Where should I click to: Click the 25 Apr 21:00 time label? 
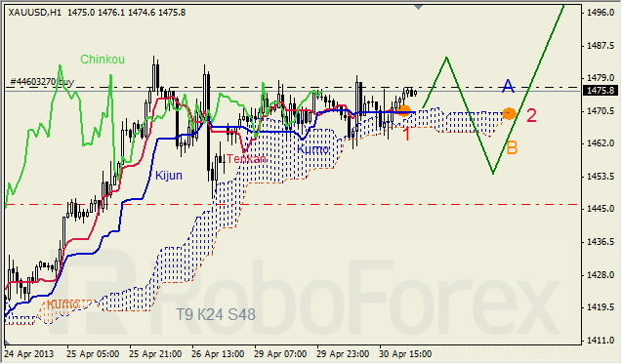click(x=155, y=353)
